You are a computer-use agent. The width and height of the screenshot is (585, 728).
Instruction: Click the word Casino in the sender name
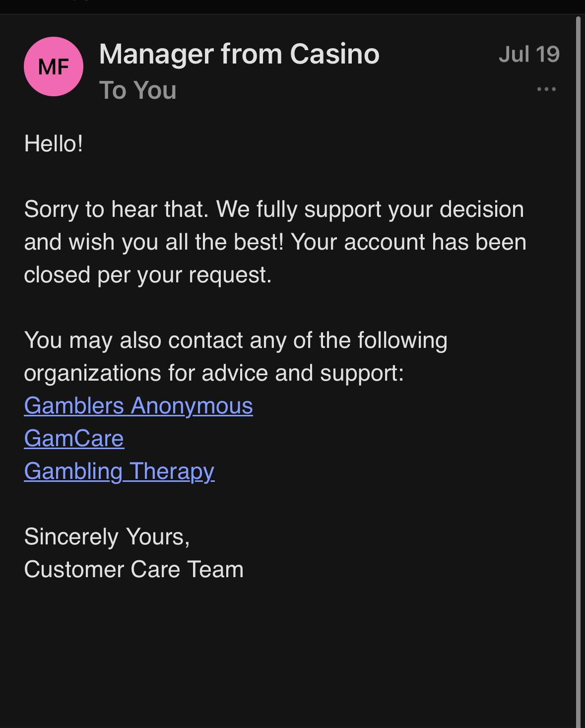(x=334, y=54)
